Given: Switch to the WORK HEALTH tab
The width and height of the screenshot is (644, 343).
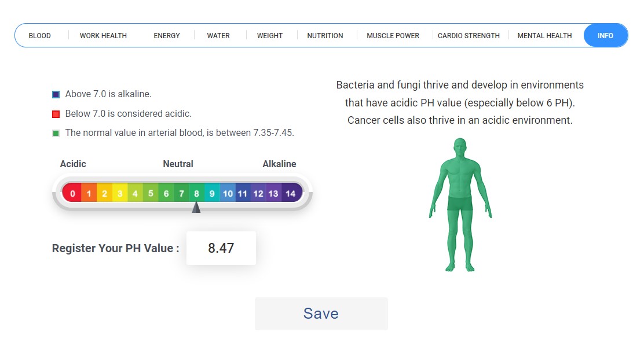Looking at the screenshot, I should 103,36.
